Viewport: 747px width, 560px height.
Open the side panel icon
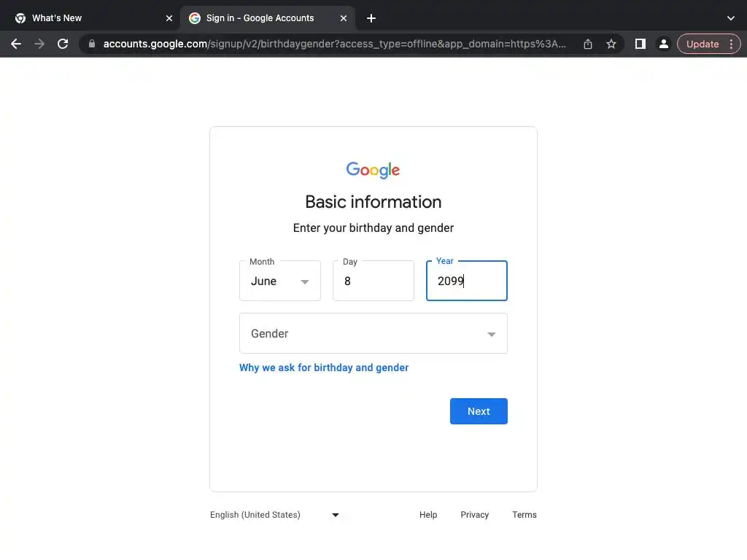640,44
